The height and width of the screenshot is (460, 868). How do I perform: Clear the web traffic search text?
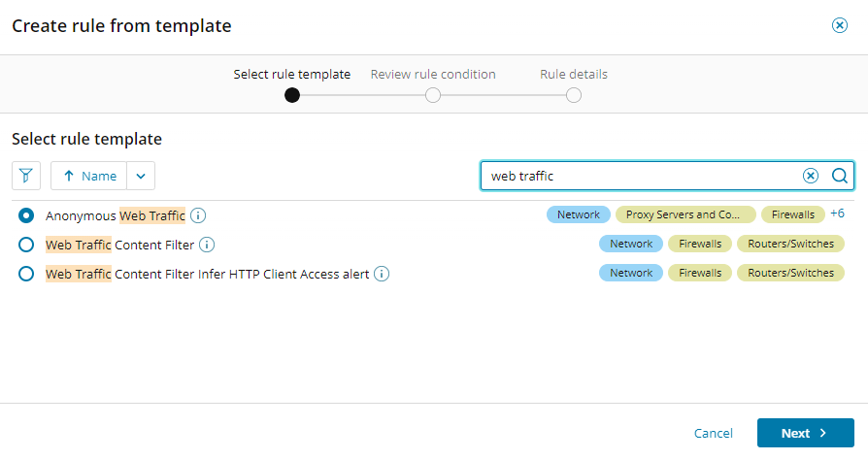pos(811,176)
